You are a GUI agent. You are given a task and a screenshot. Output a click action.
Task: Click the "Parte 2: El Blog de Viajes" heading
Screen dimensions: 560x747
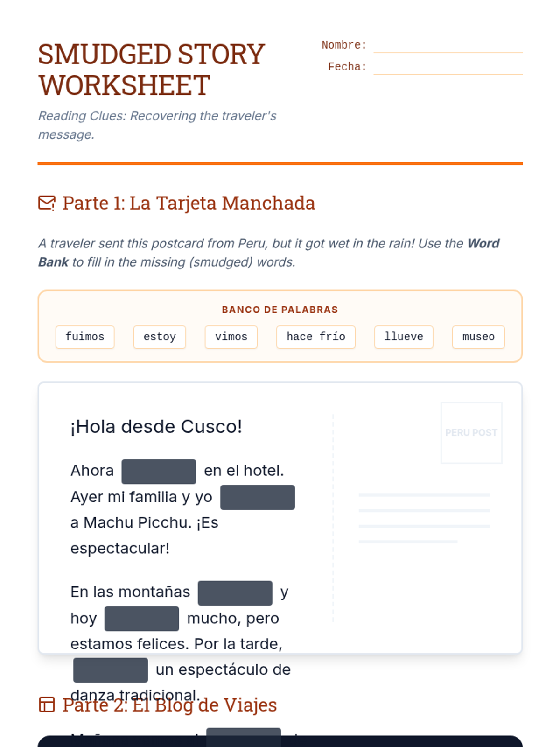pos(170,705)
